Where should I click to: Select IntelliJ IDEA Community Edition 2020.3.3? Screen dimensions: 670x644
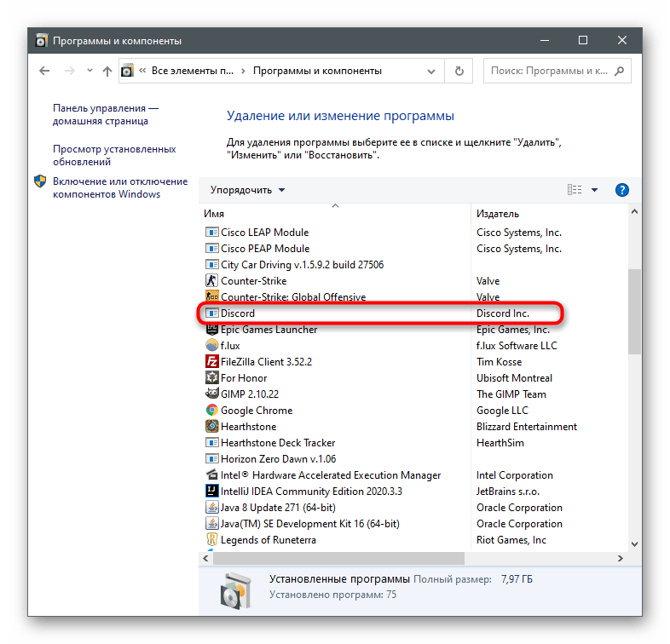pos(311,492)
